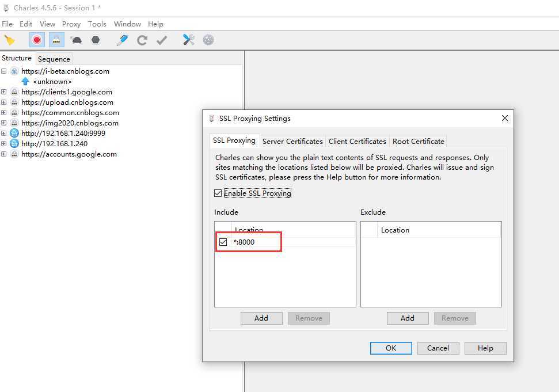Image resolution: width=559 pixels, height=392 pixels.
Task: Select the SSL Proxying tab
Action: click(x=234, y=140)
